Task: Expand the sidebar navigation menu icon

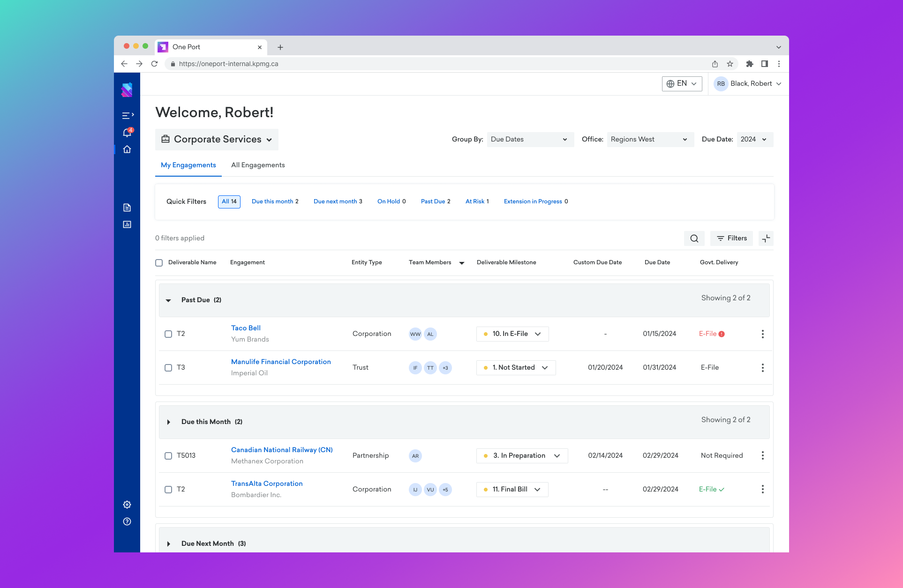Action: pos(128,115)
